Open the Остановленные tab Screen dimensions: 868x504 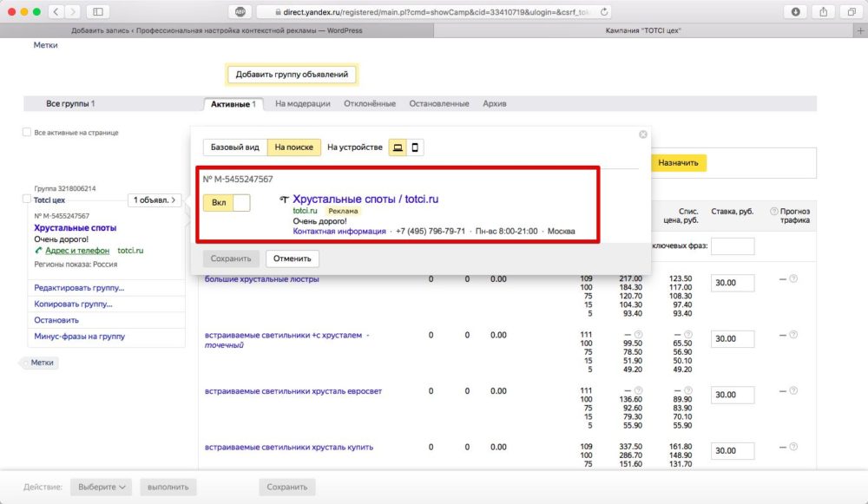[x=439, y=103]
